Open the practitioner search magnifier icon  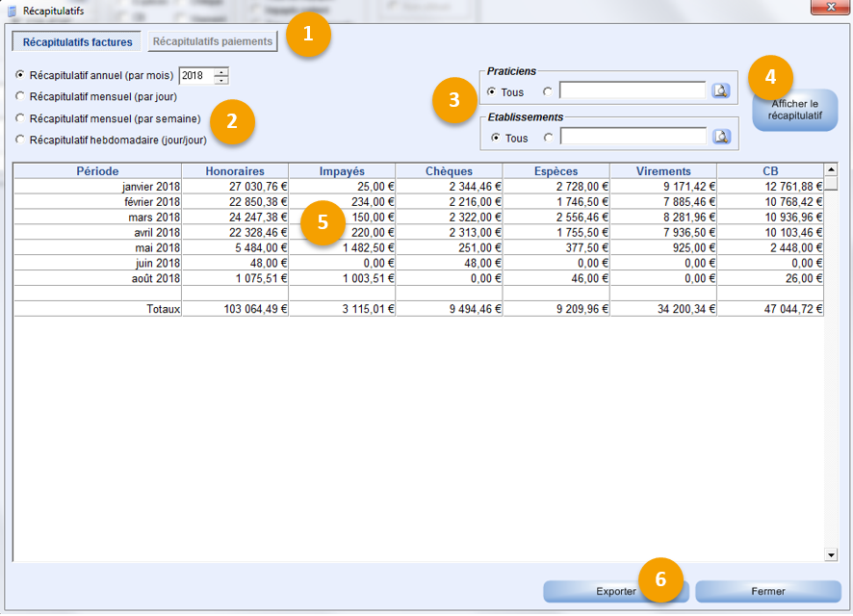point(721,90)
